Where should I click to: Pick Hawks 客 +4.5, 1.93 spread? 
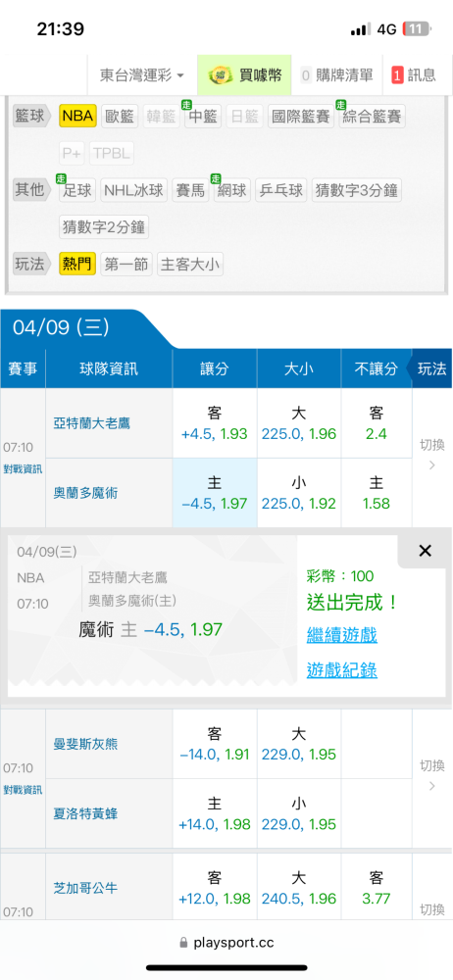click(x=214, y=423)
